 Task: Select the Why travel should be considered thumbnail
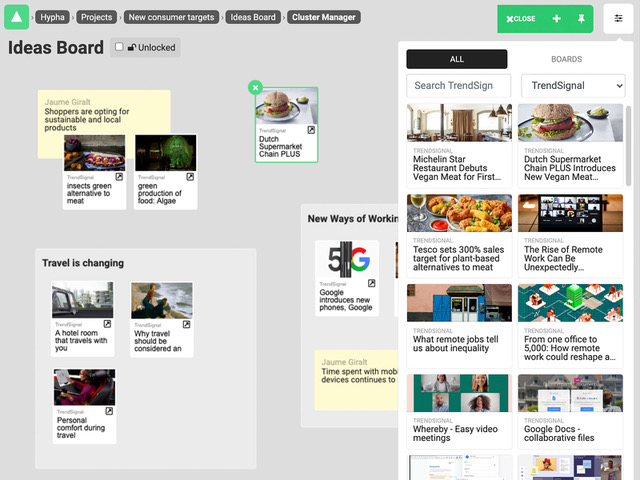(162, 300)
